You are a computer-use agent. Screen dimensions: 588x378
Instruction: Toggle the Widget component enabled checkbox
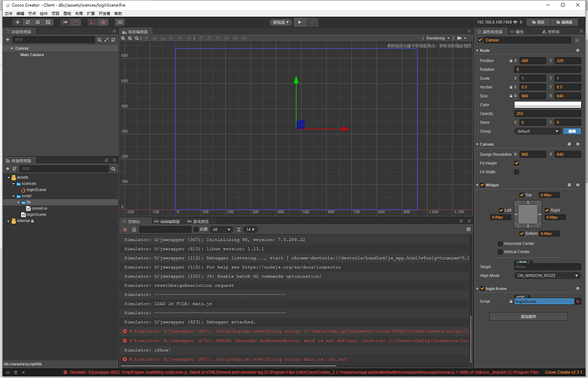482,185
